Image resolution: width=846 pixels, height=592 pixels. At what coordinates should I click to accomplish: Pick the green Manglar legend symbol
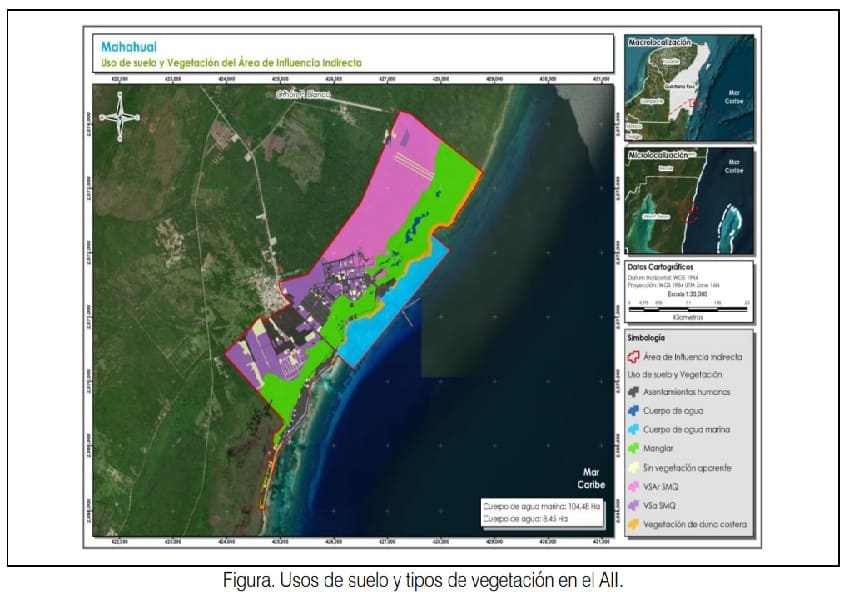click(633, 448)
